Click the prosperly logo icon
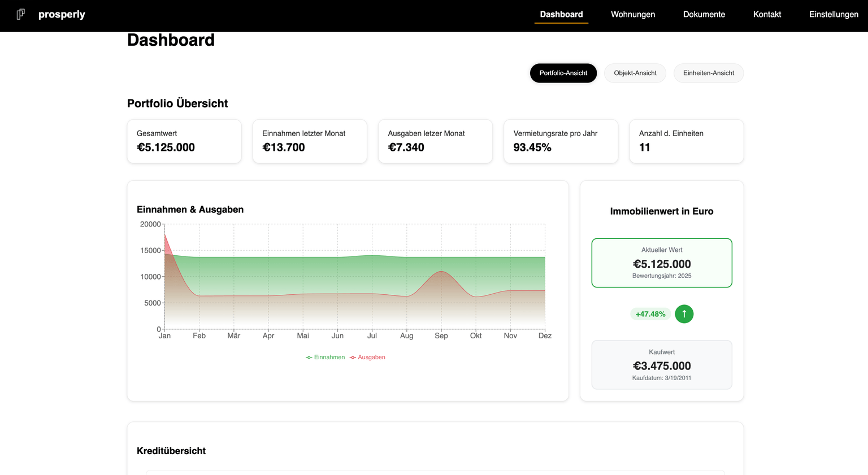 (21, 14)
